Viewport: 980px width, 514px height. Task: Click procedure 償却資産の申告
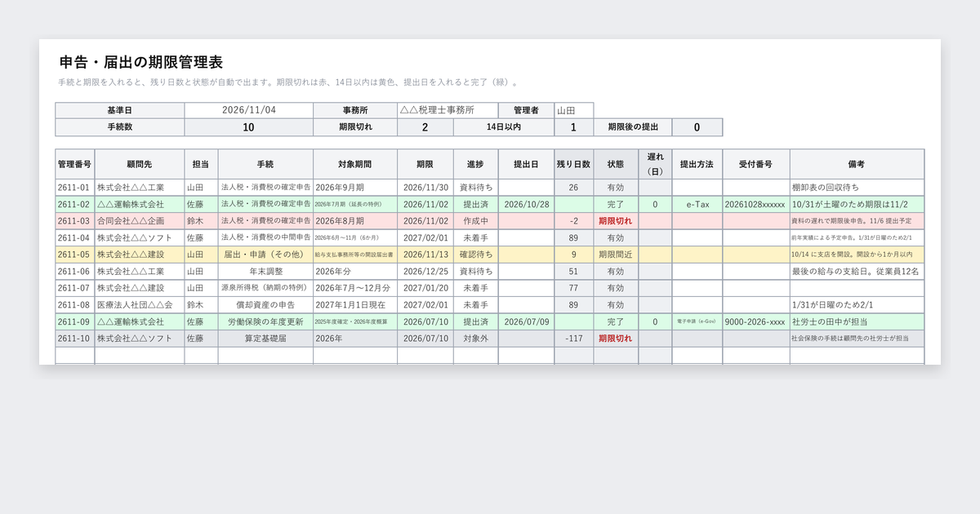pos(265,305)
